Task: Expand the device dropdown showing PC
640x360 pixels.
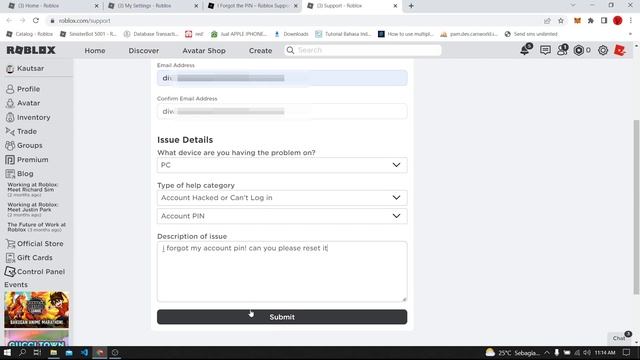Action: 282,165
